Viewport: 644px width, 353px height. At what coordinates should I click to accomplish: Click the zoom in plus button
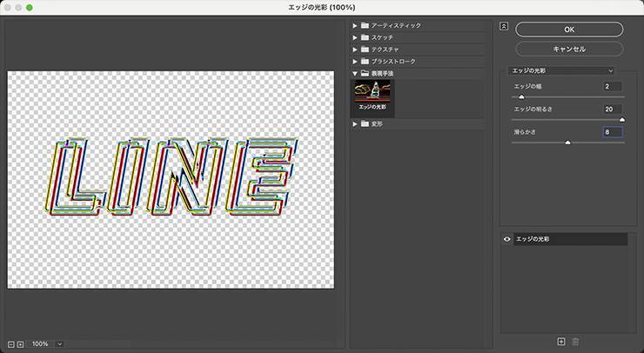21,344
